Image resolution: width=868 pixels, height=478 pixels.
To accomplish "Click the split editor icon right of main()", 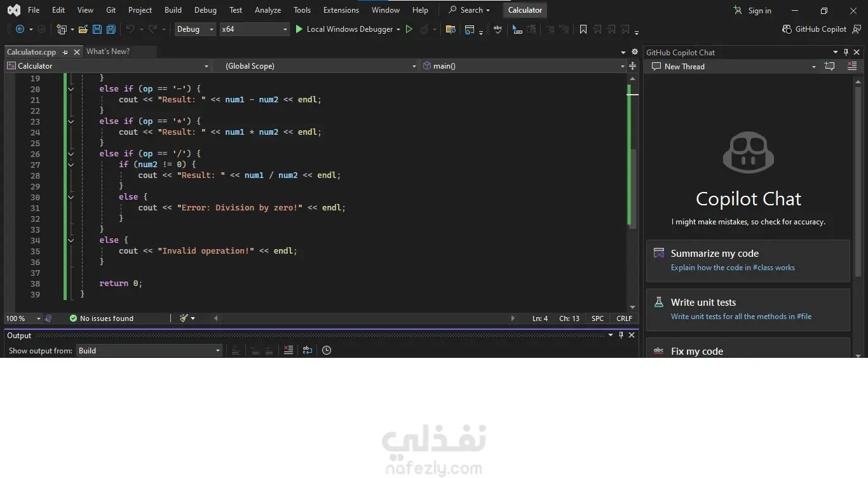I will 632,66.
